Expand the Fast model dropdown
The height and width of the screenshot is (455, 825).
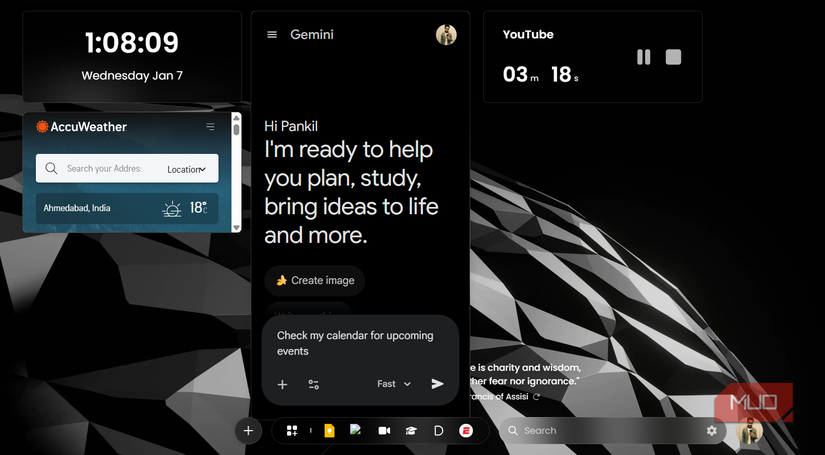pos(394,384)
